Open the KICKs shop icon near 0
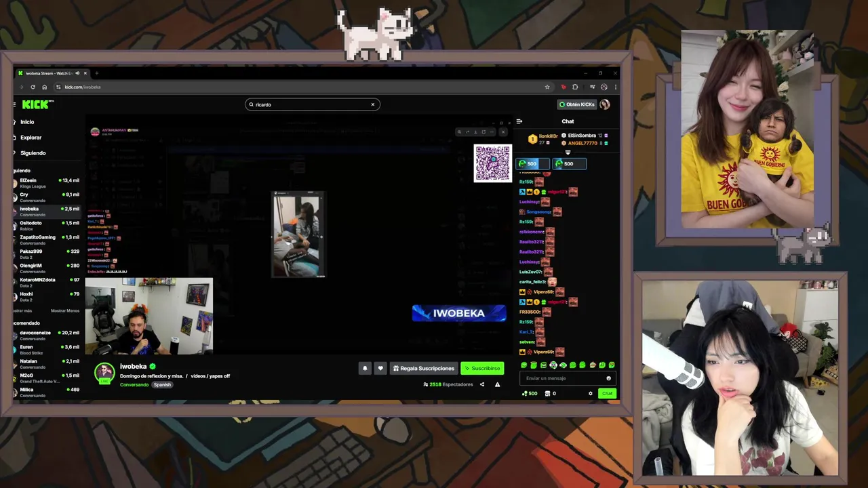This screenshot has width=868, height=488. [x=548, y=393]
